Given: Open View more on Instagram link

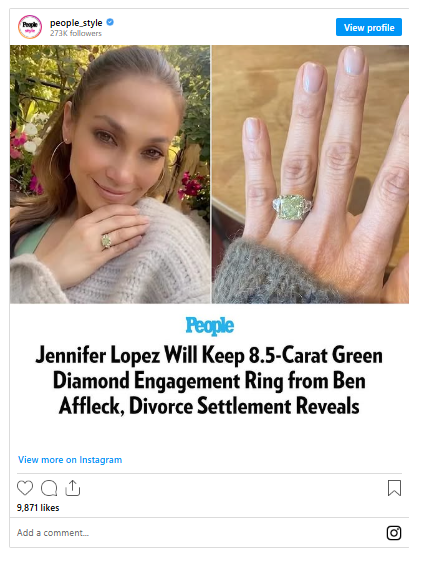Looking at the screenshot, I should point(70,460).
